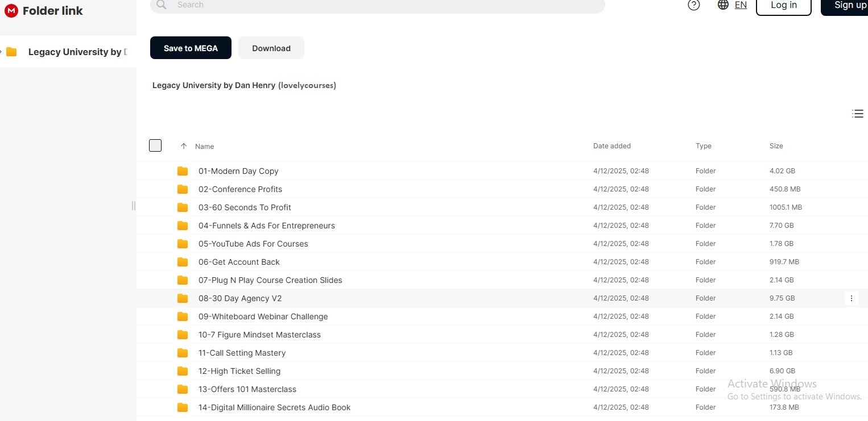Focus the Search input field
This screenshot has height=421, width=868.
(x=387, y=5)
